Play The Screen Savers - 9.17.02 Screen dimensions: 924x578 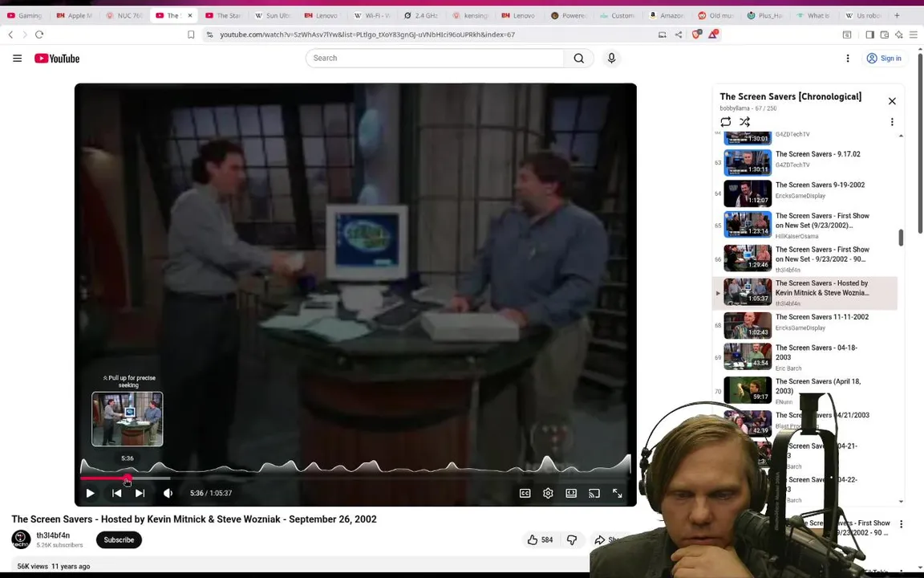[818, 154]
